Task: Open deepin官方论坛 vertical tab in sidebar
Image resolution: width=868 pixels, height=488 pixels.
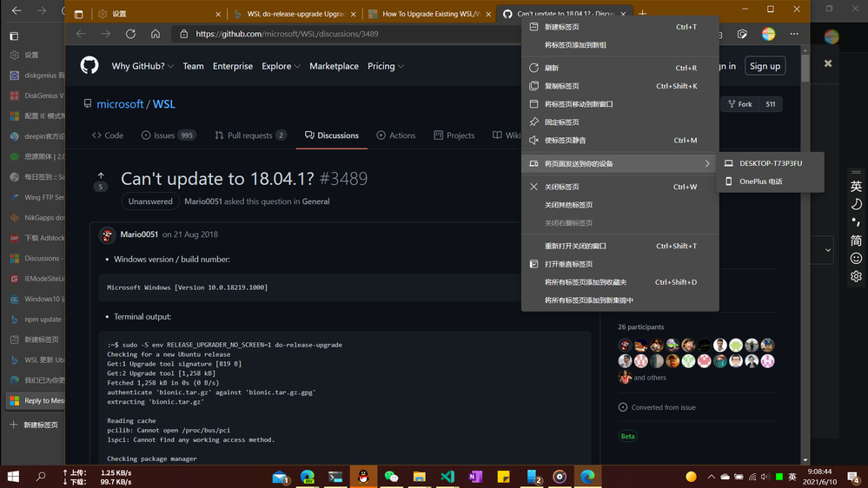Action: 35,136
